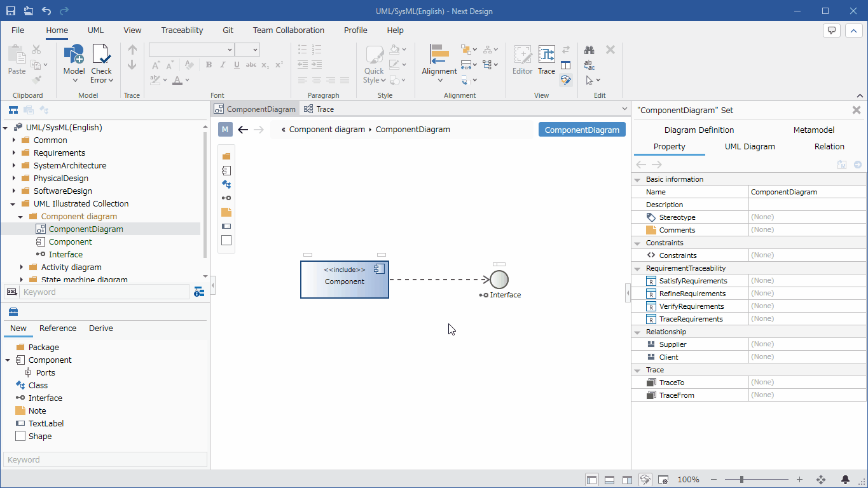Open the document tabs dropdown arrow
The width and height of the screenshot is (868, 488).
pyautogui.click(x=624, y=109)
